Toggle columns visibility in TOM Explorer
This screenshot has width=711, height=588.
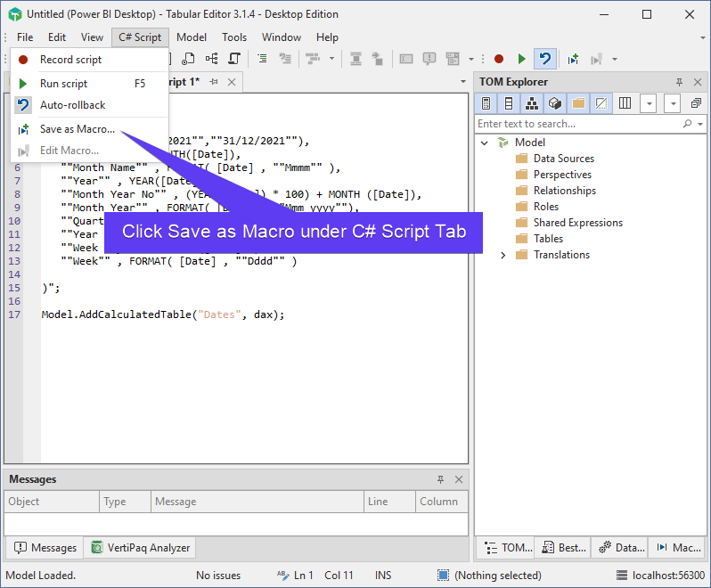(x=509, y=103)
